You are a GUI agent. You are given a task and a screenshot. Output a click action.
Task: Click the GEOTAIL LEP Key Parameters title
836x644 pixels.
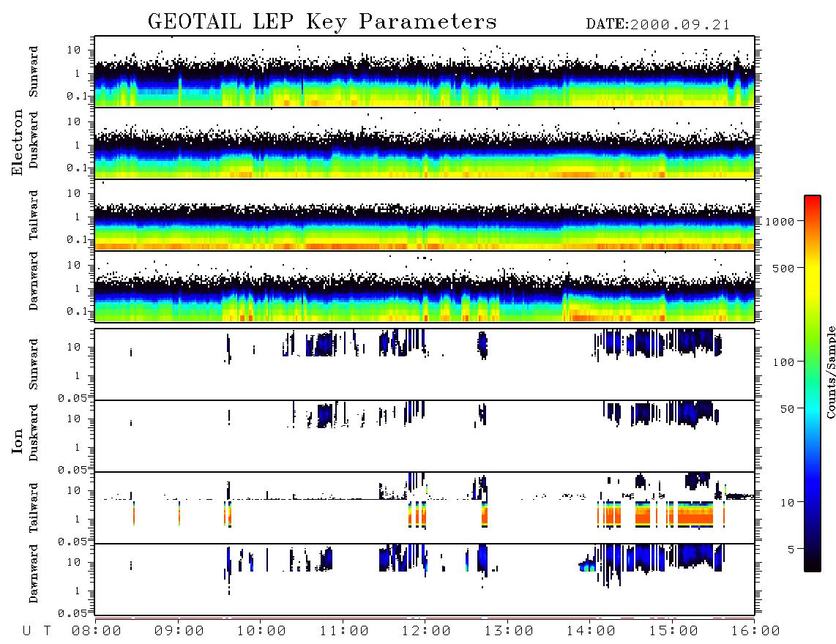coord(322,22)
